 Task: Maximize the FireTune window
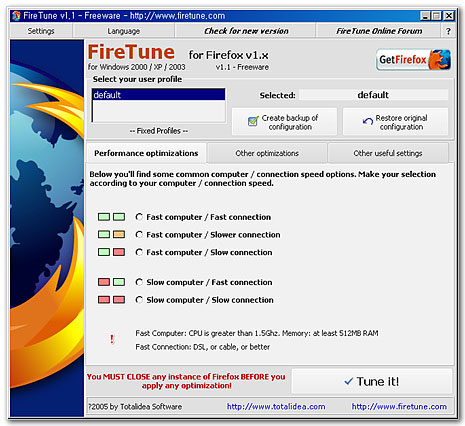point(436,16)
